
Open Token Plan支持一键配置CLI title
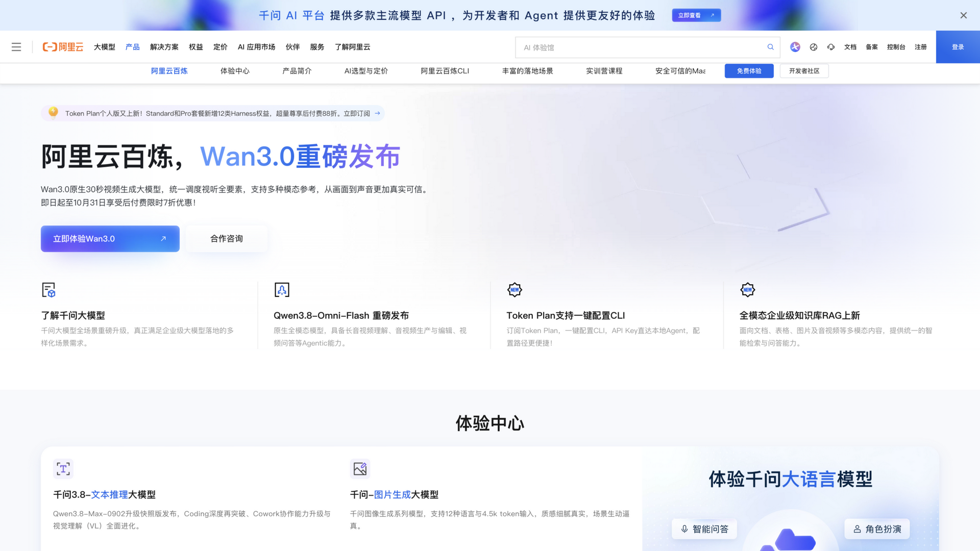pyautogui.click(x=566, y=315)
